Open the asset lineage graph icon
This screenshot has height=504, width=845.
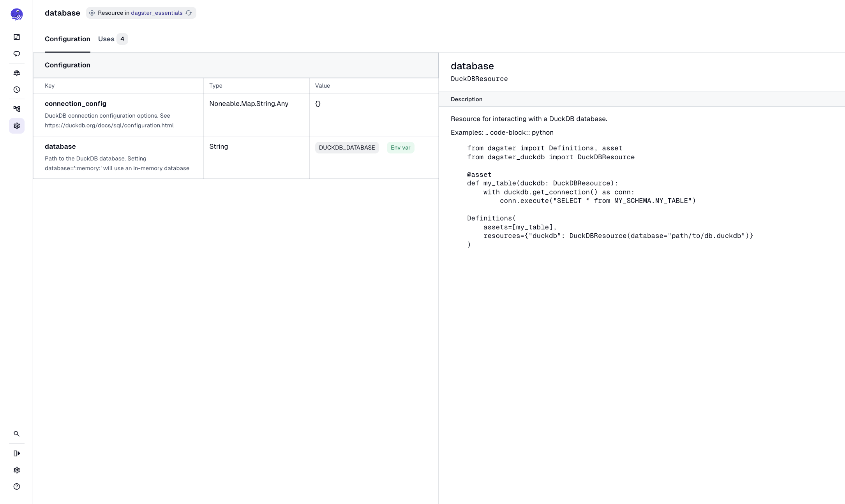[x=17, y=109]
